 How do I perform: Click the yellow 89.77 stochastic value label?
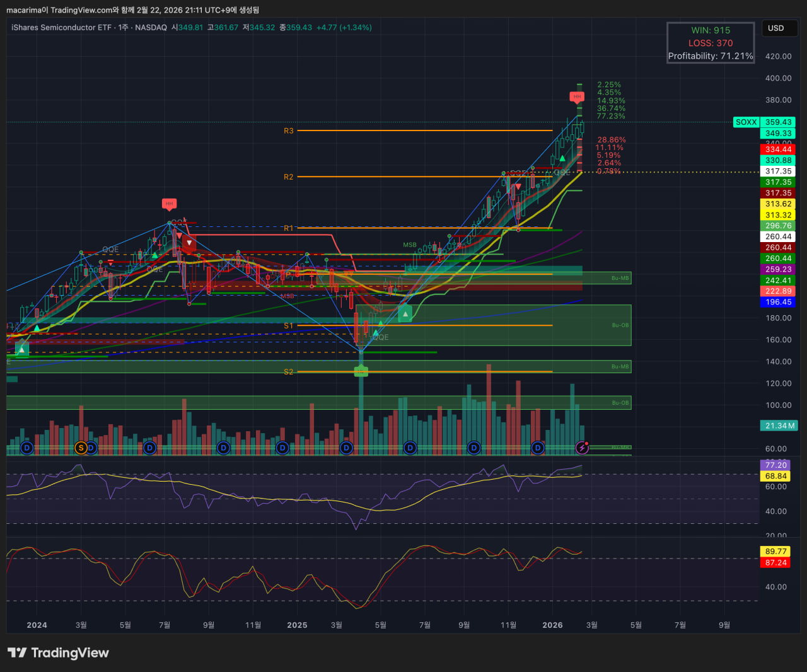point(775,552)
